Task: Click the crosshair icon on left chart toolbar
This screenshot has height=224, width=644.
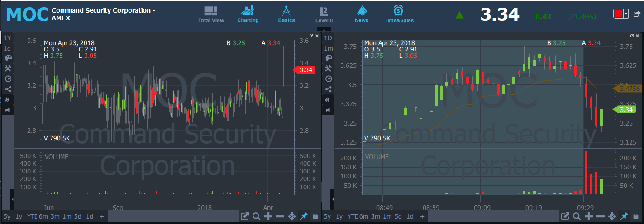Action: (x=292, y=216)
